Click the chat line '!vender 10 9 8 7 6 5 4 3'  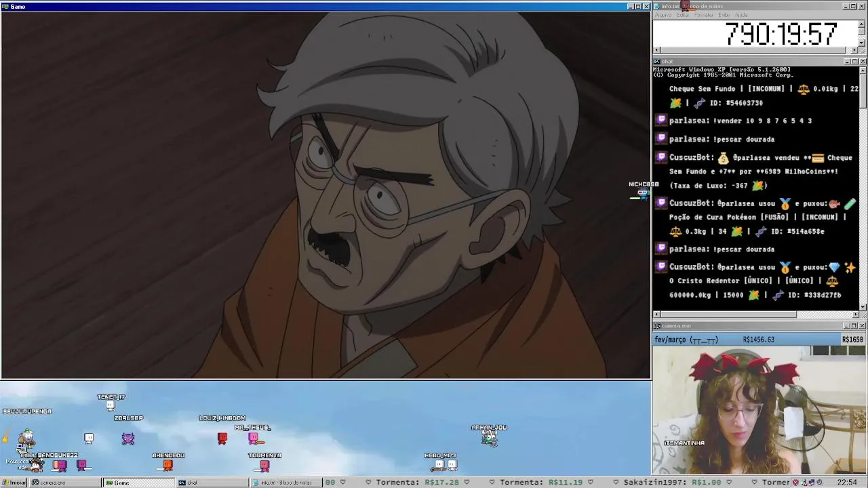(x=741, y=121)
